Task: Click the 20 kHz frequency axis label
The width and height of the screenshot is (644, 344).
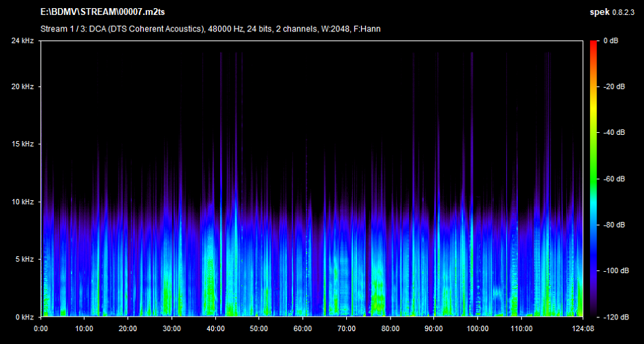Action: (x=22, y=87)
